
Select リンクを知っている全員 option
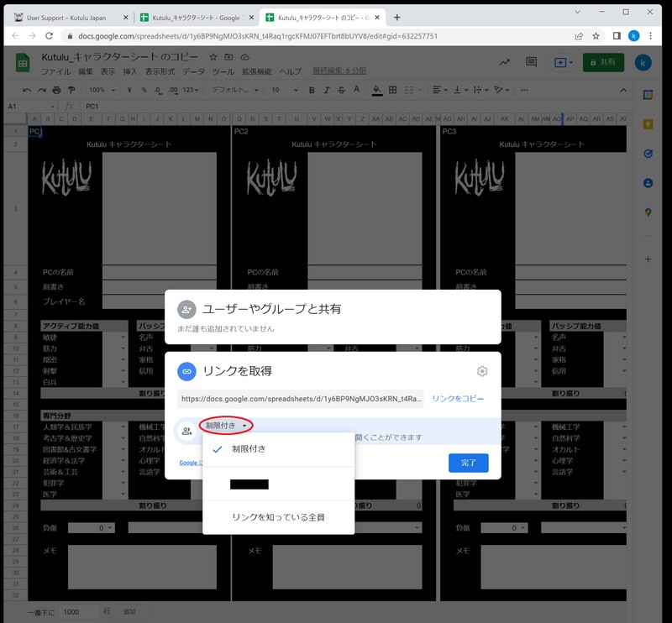tap(278, 517)
